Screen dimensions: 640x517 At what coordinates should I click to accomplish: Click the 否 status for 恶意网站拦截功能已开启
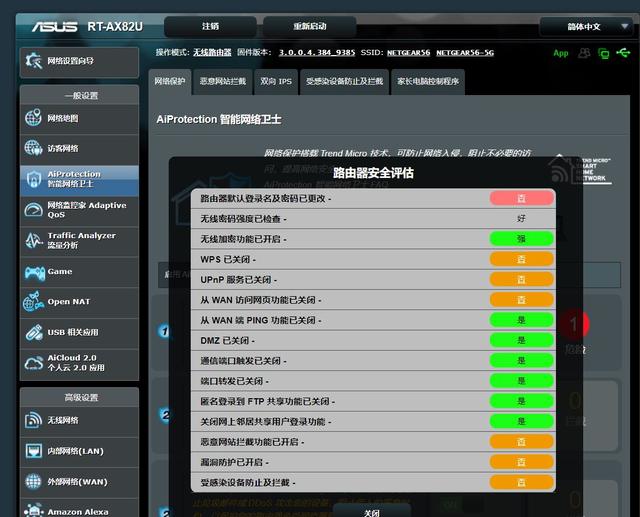(521, 442)
